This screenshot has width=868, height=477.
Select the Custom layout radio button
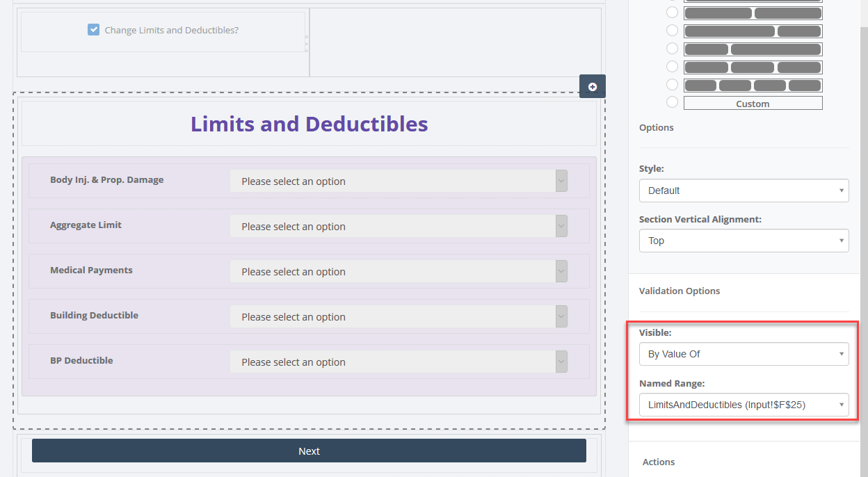[672, 102]
